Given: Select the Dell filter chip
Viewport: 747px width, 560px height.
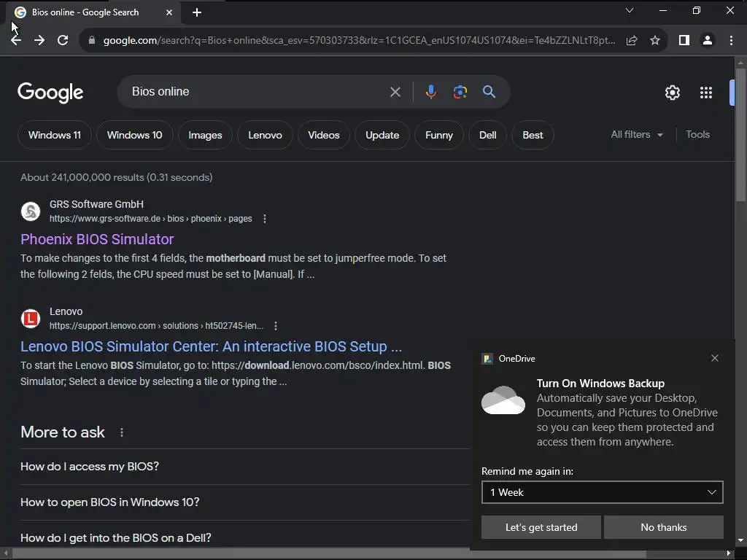Looking at the screenshot, I should point(487,135).
